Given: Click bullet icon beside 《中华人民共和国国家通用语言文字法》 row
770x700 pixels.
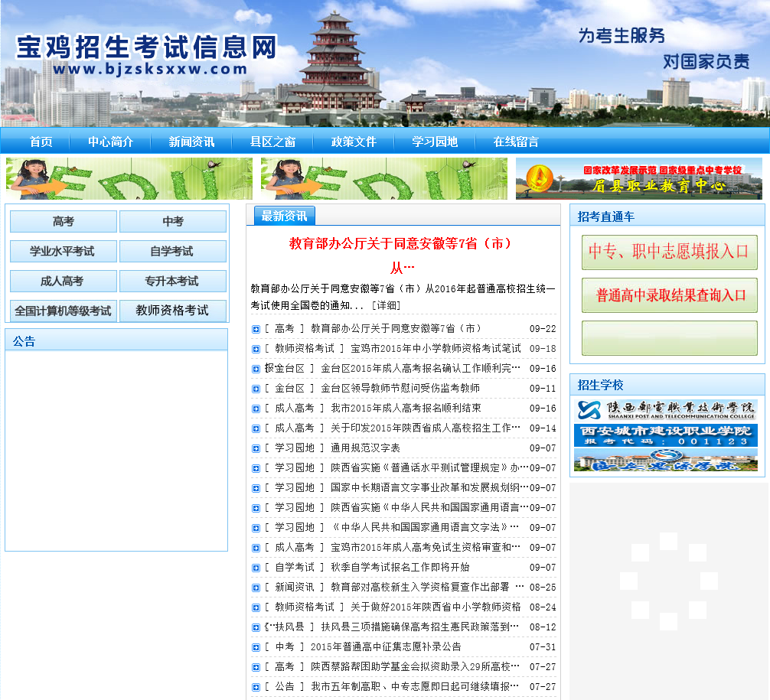Looking at the screenshot, I should [256, 528].
